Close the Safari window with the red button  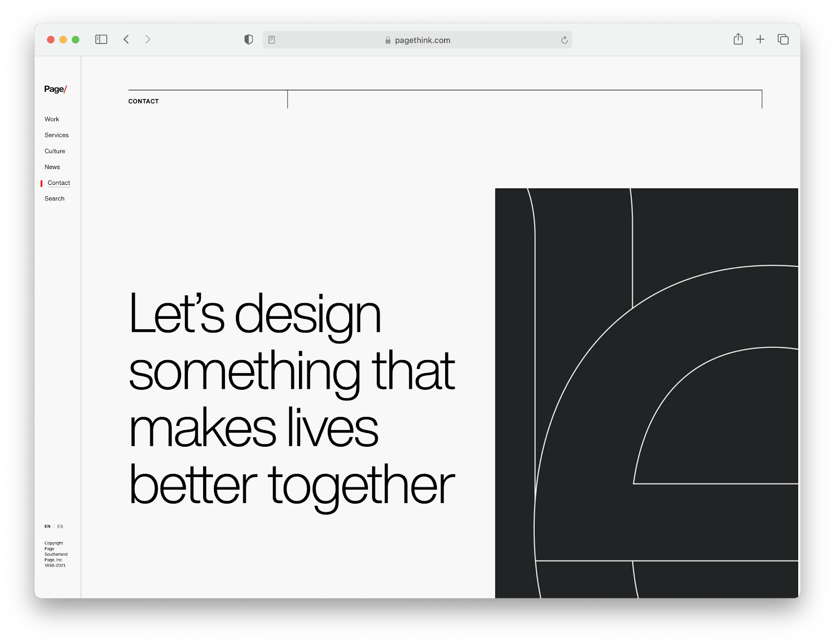pos(51,40)
